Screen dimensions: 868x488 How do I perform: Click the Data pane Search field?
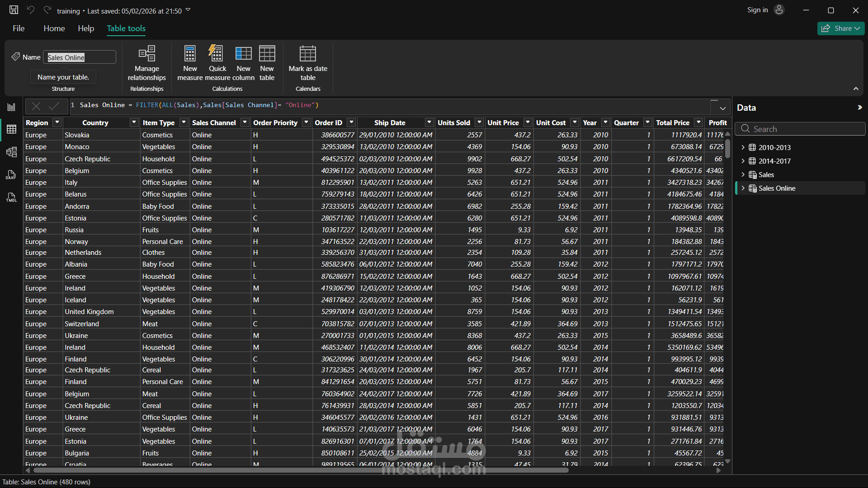coord(800,129)
